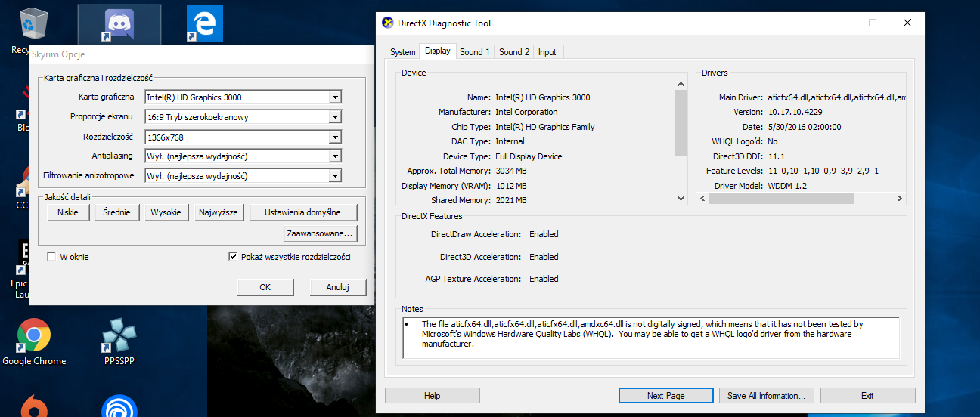Open the Discord desktop shortcut
Image resolution: width=980 pixels, height=417 pixels.
(x=119, y=25)
